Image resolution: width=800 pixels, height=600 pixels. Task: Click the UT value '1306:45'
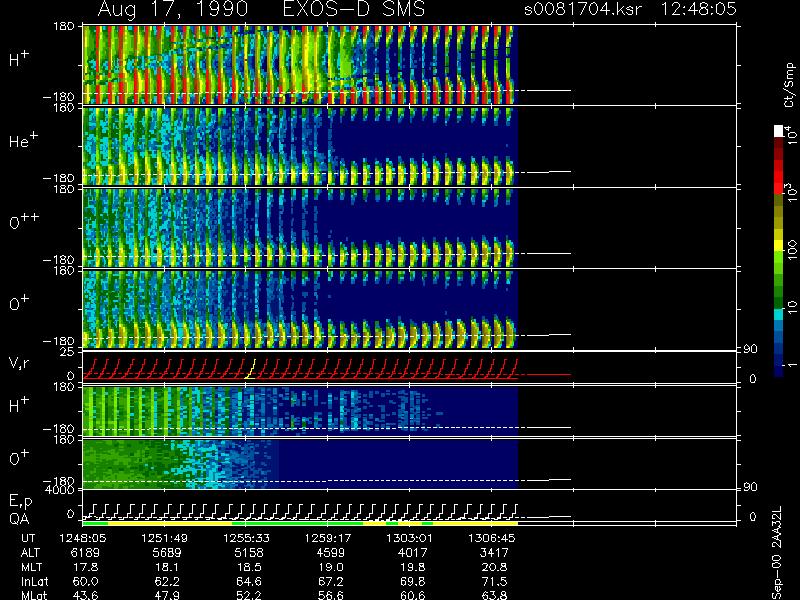[x=492, y=538]
